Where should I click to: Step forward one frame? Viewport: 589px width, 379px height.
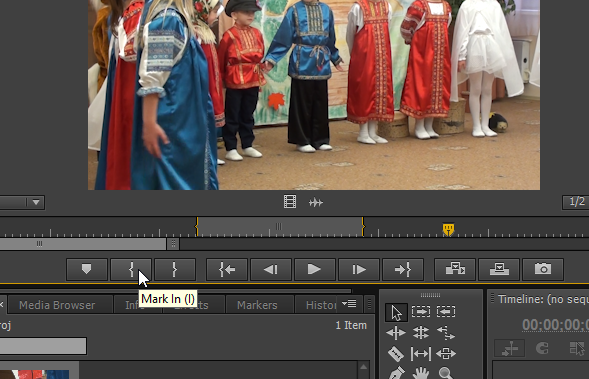pyautogui.click(x=359, y=269)
